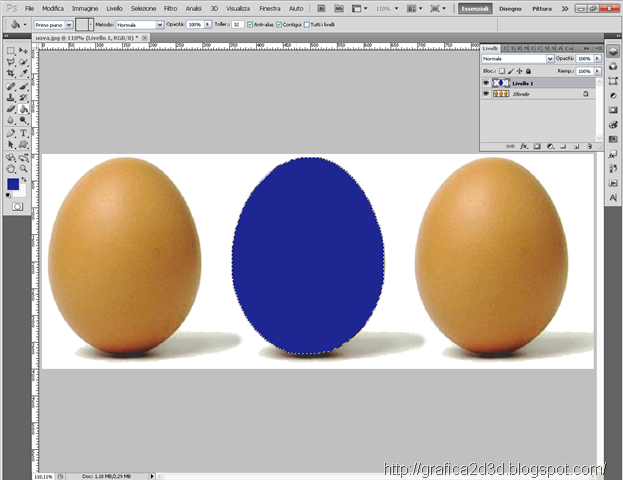The image size is (623, 480).
Task: Click the Quick Mask mode icon
Action: coord(17,205)
